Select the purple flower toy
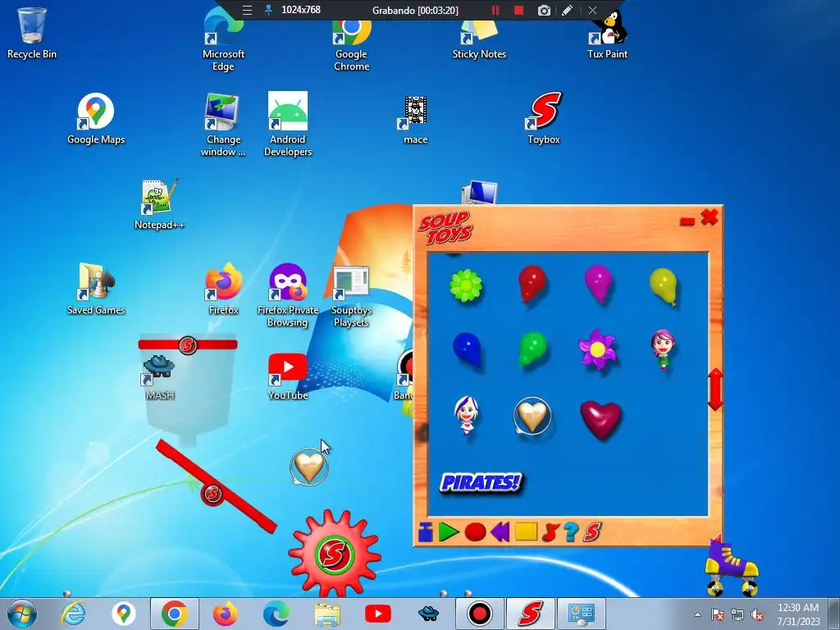 coord(597,349)
